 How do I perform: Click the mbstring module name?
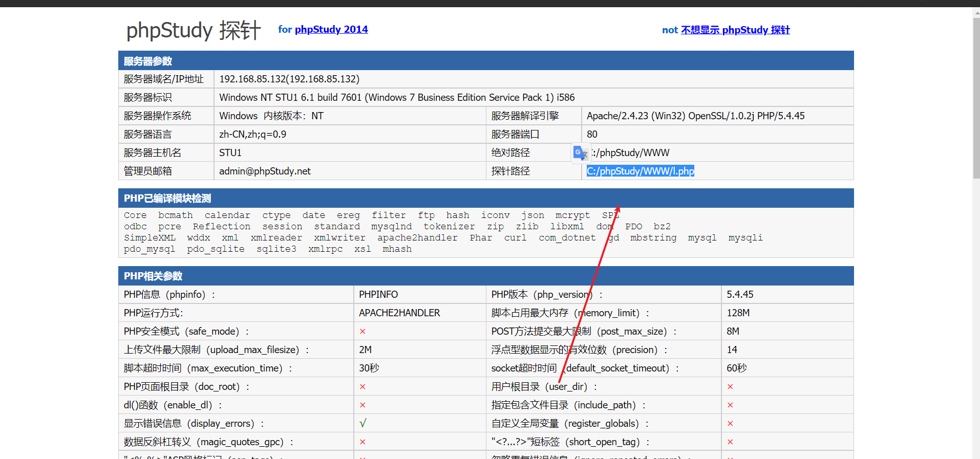click(653, 237)
